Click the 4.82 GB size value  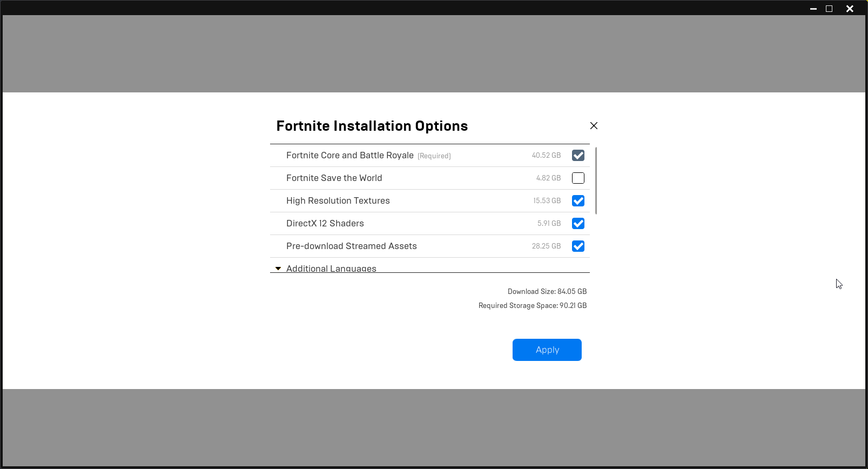point(548,178)
